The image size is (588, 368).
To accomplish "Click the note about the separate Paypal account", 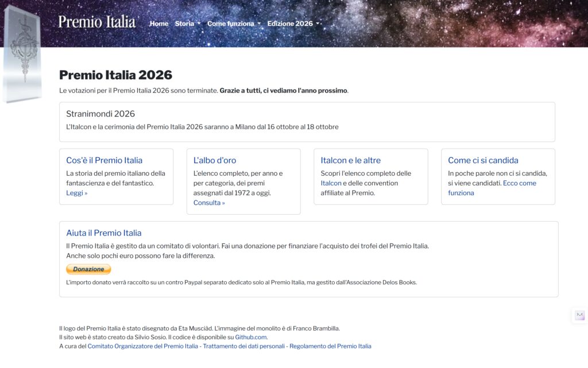I will (x=242, y=282).
